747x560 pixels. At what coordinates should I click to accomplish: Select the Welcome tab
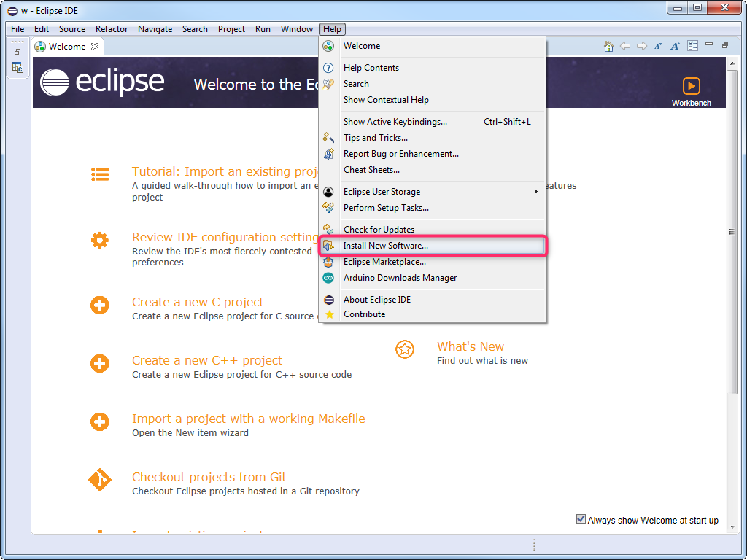coord(67,47)
